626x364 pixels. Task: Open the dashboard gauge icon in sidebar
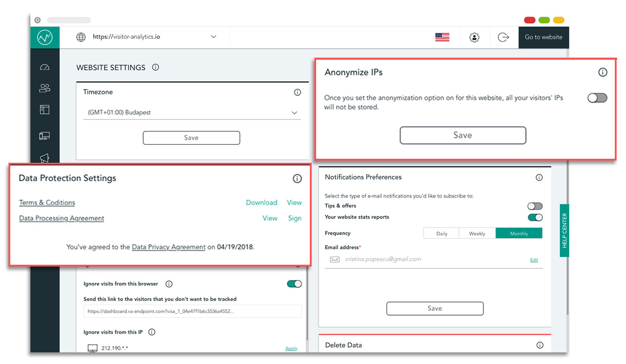[45, 67]
